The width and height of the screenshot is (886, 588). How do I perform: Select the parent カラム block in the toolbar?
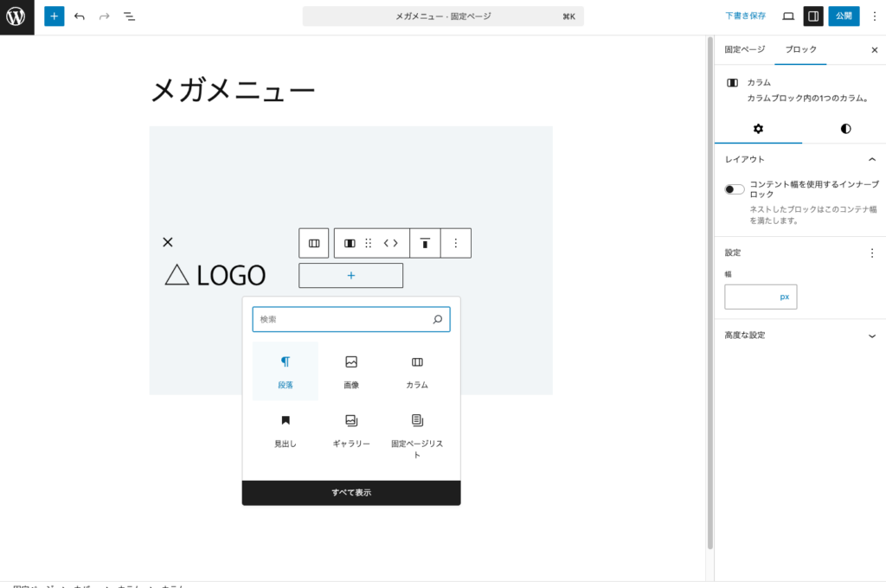tap(313, 243)
